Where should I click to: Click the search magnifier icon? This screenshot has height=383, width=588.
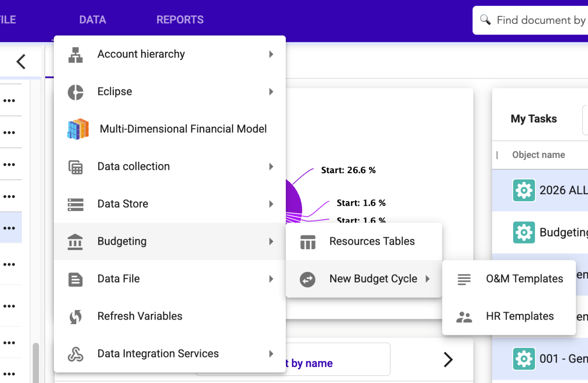485,19
